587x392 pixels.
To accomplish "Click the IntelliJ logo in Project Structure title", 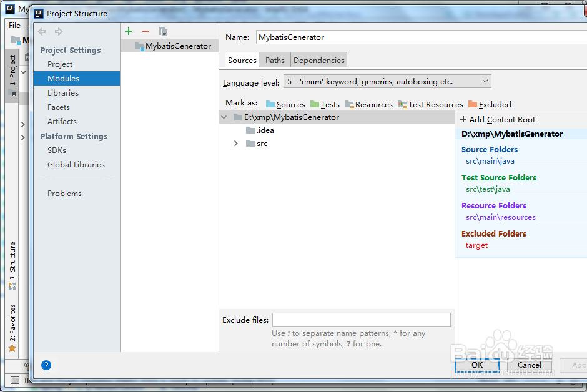I will pyautogui.click(x=39, y=14).
